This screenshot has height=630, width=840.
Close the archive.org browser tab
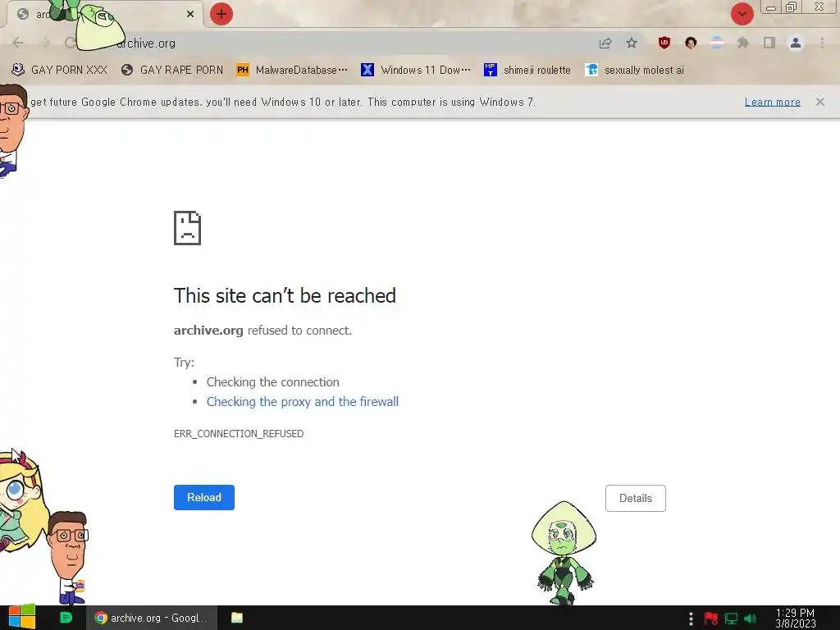click(190, 14)
